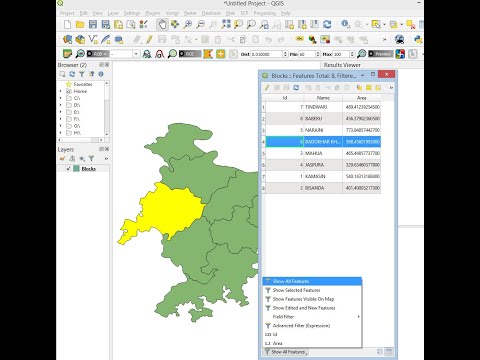This screenshot has height=360, width=480.
Task: Open the SCP band set dropdown
Action: (x=136, y=54)
